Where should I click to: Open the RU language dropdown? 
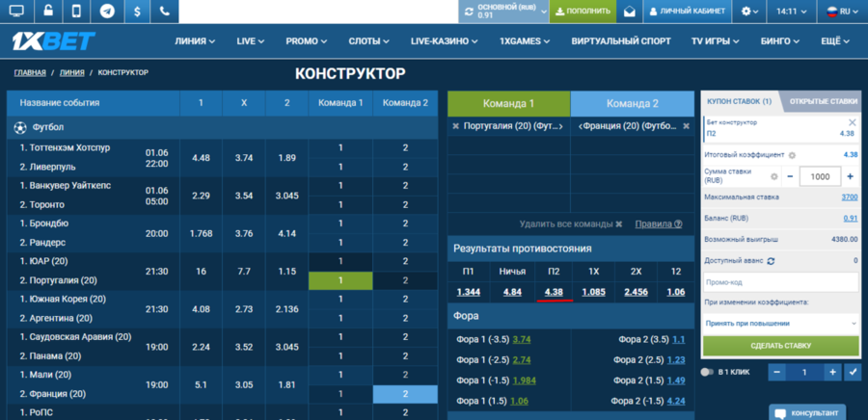pyautogui.click(x=843, y=11)
